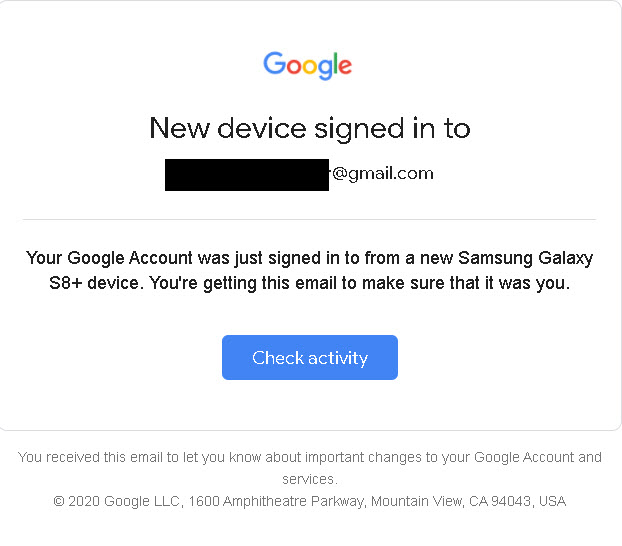
Task: Click the word 'USA' in footer
Action: (x=552, y=501)
